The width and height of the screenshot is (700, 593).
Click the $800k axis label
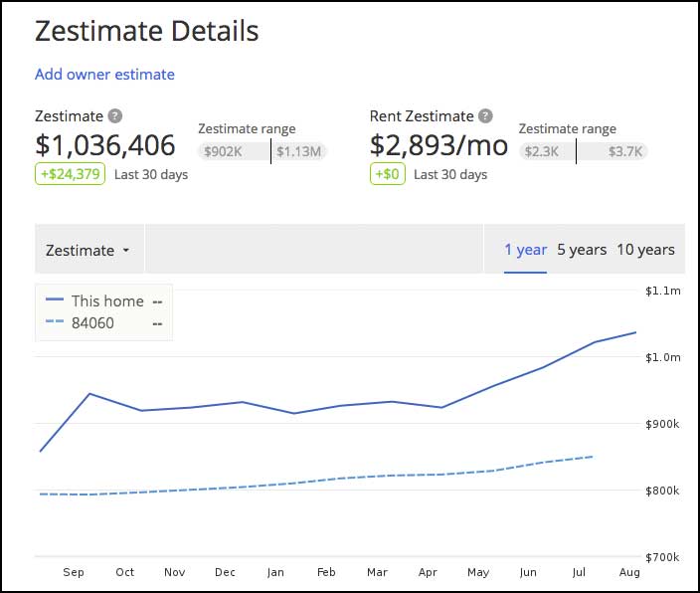click(662, 491)
